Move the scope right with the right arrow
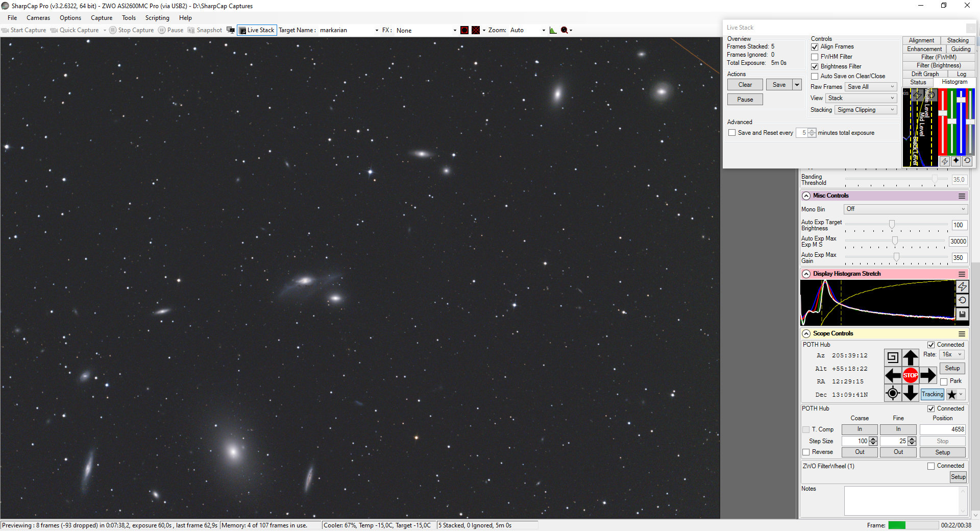 click(x=928, y=375)
